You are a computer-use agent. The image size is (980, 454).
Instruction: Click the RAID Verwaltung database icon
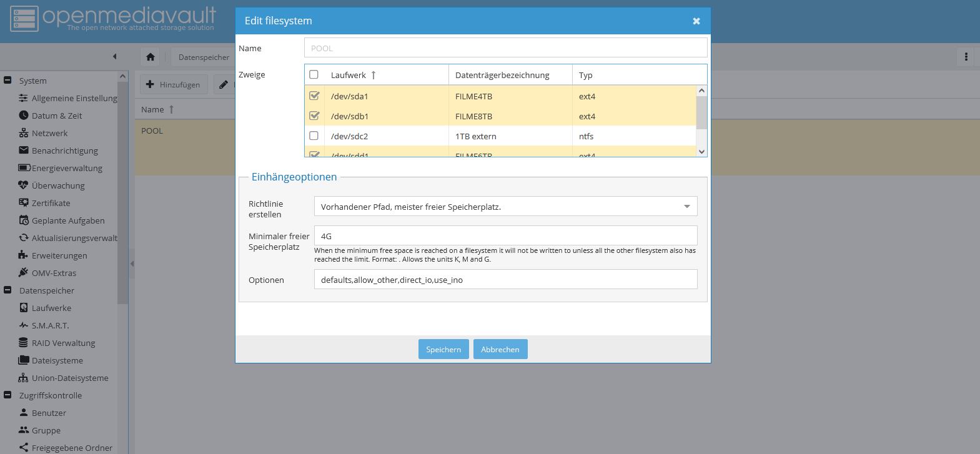pos(24,343)
